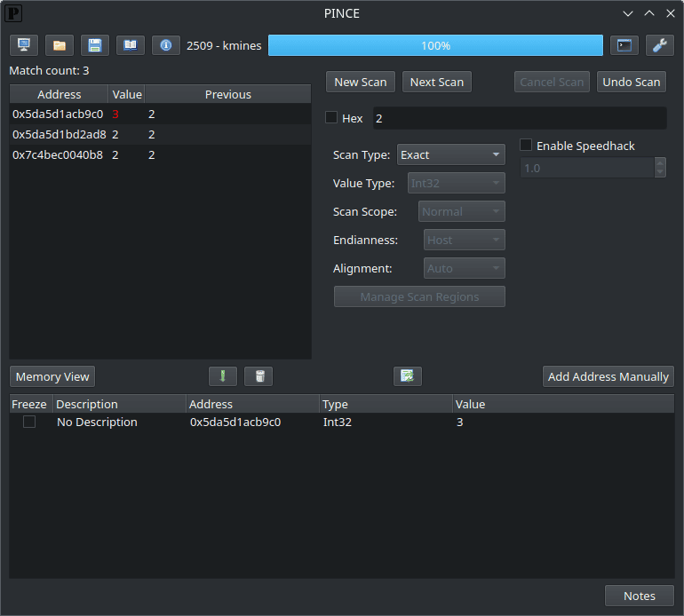Viewport: 684px width, 616px height.
Task: Click the Type column header
Action: (x=386, y=404)
